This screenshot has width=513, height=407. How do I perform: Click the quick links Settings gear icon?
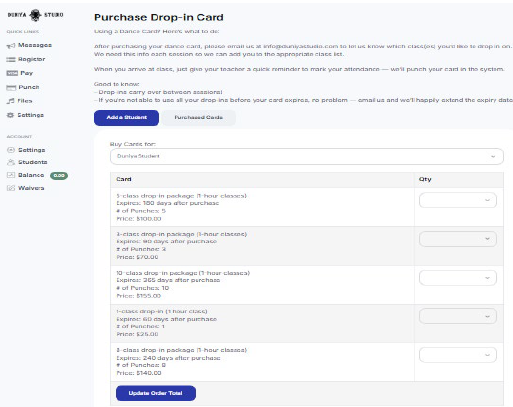coord(11,115)
